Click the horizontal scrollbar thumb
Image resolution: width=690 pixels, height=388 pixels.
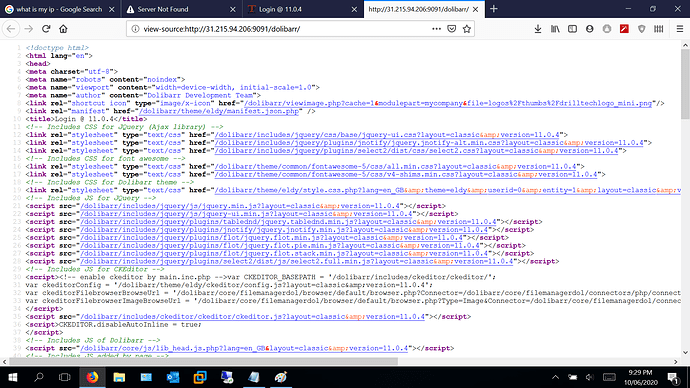pos(203,362)
